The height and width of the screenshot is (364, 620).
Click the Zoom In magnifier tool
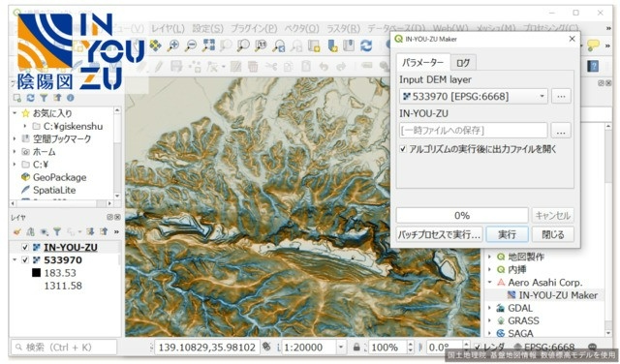(173, 45)
